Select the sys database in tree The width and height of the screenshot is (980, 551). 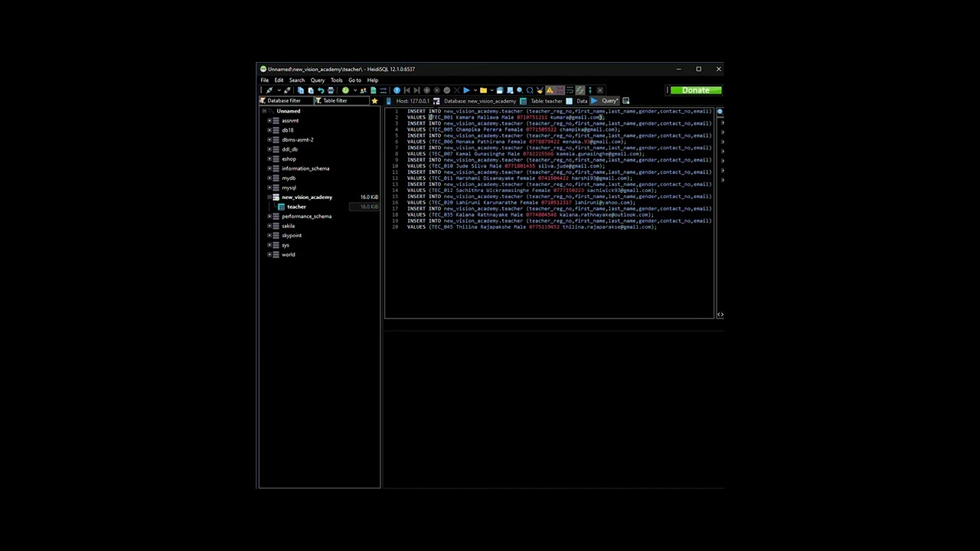point(286,245)
